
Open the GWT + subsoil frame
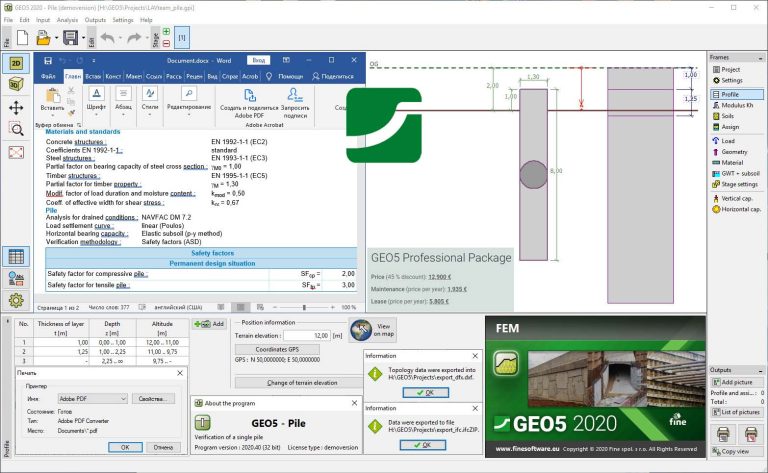(x=736, y=173)
